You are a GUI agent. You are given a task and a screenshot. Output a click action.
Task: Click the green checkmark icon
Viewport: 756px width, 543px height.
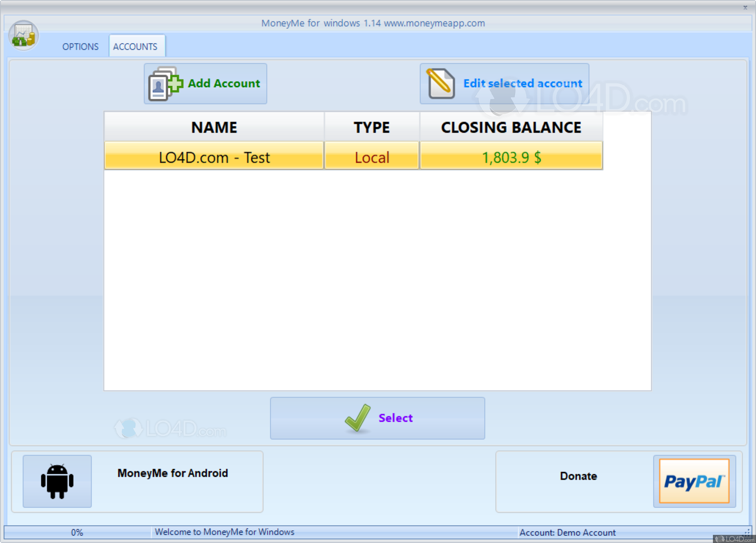coord(357,418)
